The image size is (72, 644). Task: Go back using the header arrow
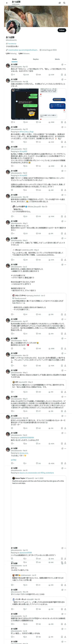[x=7, y=3]
